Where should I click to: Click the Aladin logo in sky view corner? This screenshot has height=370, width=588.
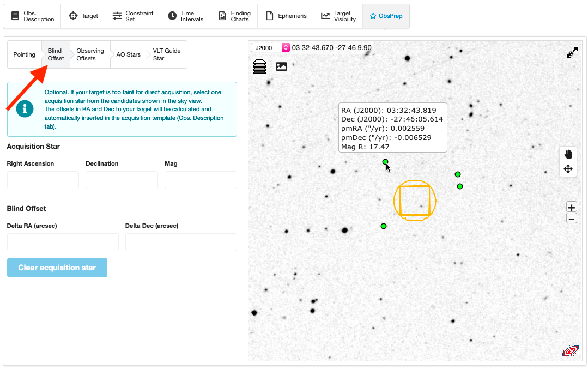(x=570, y=351)
